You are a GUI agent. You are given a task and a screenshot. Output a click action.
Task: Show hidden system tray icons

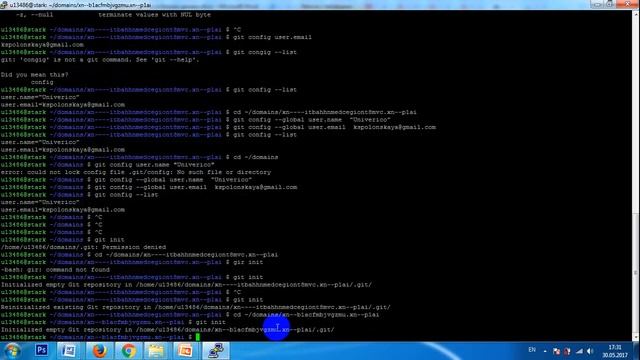tap(545, 351)
